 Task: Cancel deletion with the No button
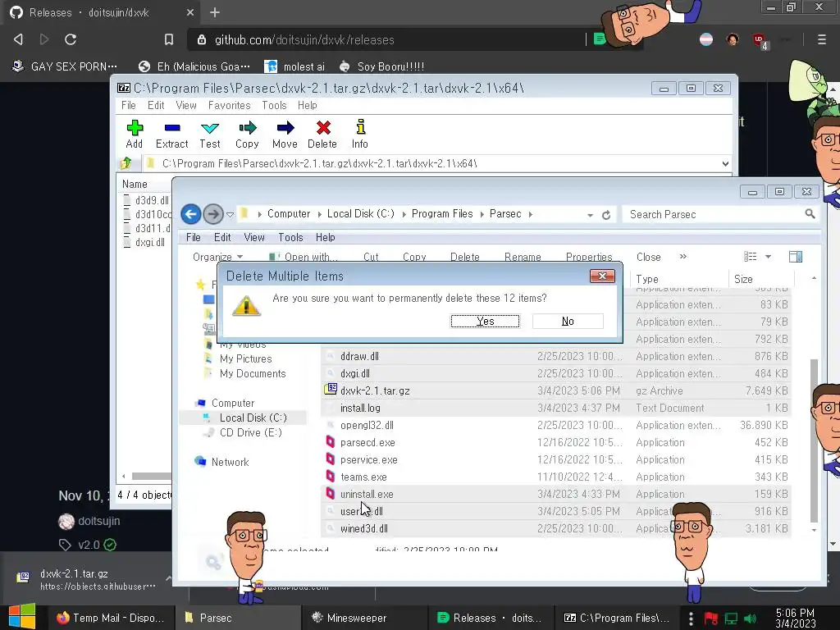tap(568, 321)
